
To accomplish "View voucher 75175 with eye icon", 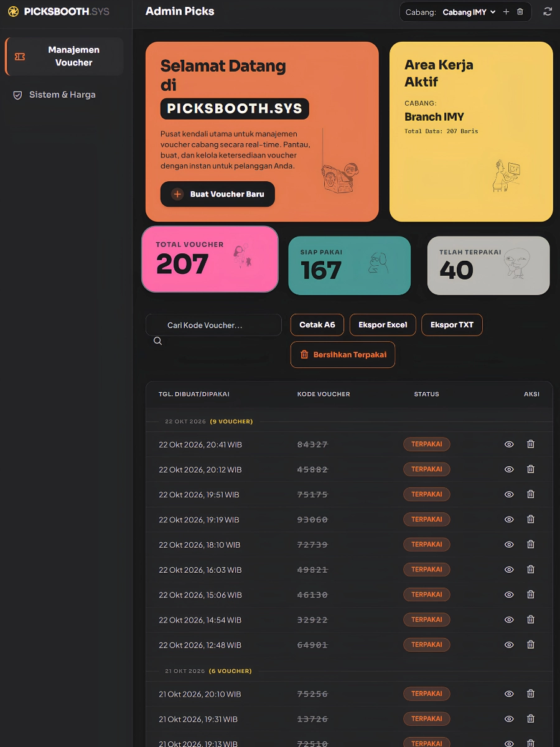I will pyautogui.click(x=509, y=494).
